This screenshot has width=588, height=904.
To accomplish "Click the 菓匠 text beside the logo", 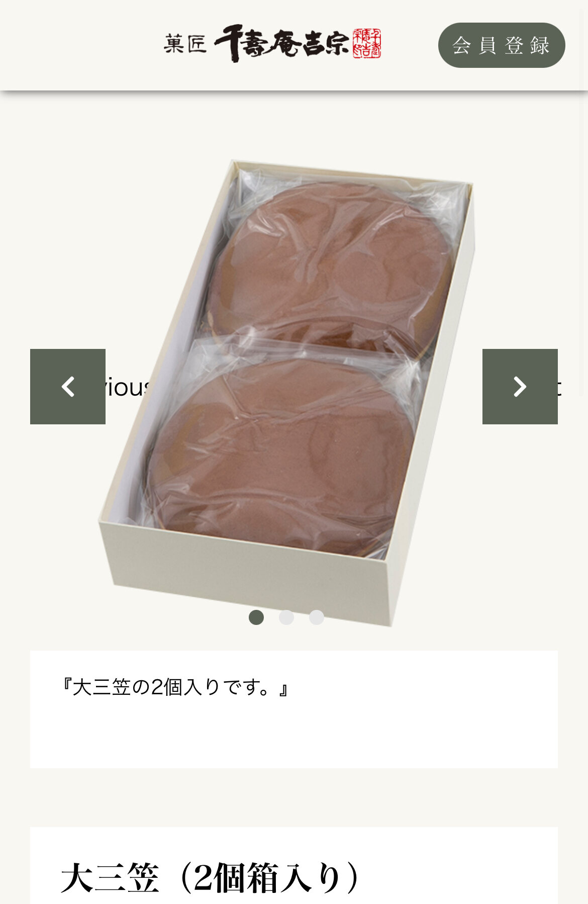I will pos(185,44).
